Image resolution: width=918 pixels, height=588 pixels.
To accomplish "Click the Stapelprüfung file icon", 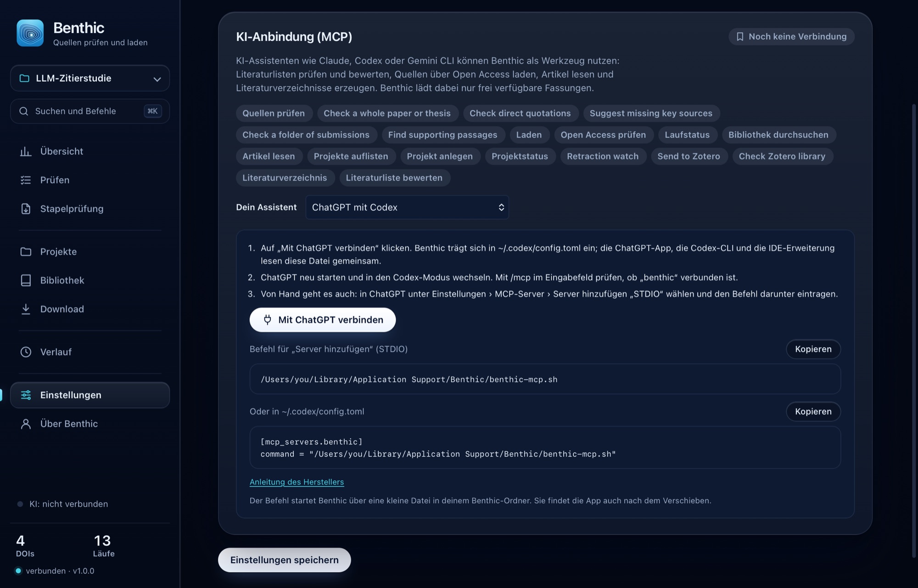I will (26, 209).
